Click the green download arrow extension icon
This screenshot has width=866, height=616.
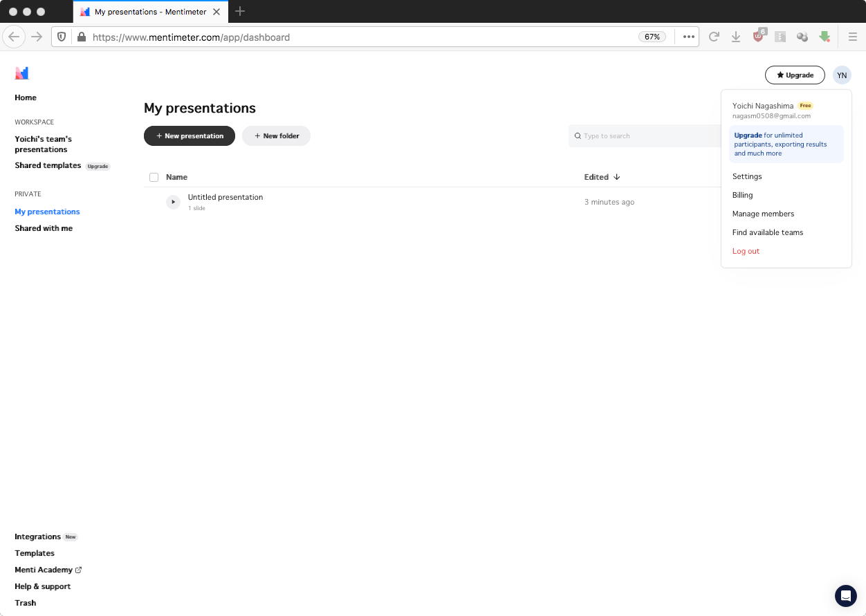(x=824, y=37)
